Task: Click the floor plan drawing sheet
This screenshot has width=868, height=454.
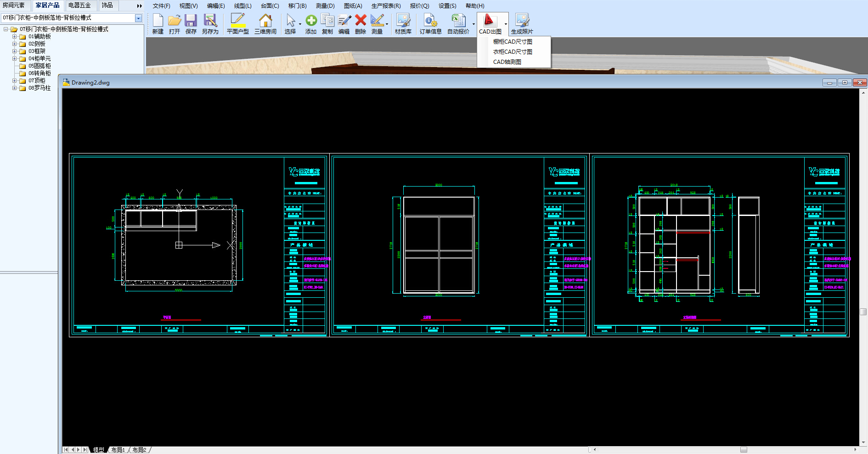Action: pyautogui.click(x=199, y=245)
